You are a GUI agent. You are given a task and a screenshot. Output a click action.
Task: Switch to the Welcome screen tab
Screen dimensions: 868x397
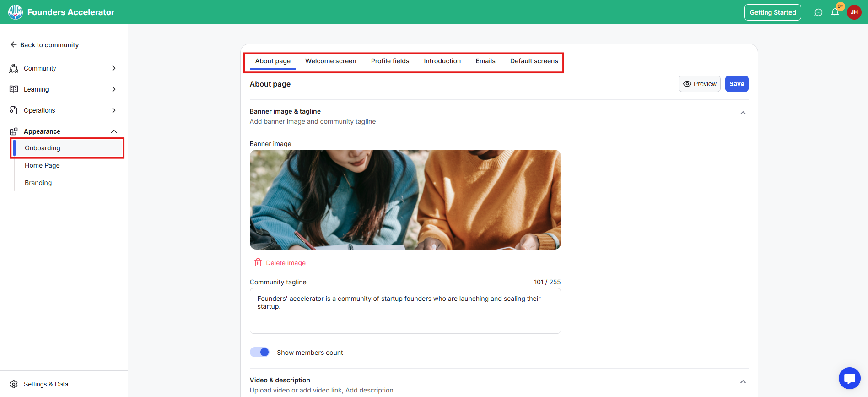[331, 61]
